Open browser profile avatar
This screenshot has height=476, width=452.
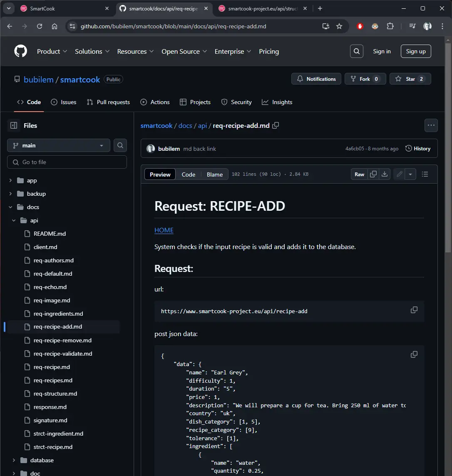pyautogui.click(x=427, y=26)
